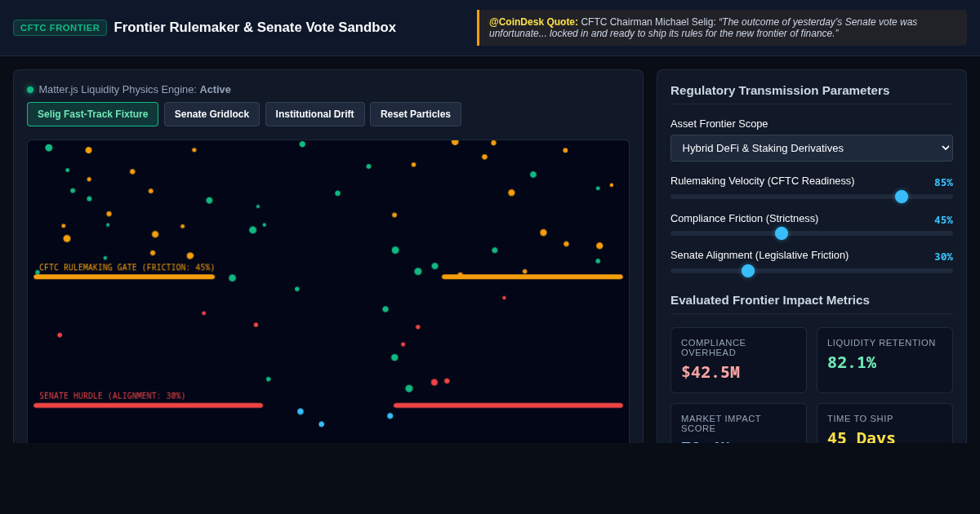The width and height of the screenshot is (980, 514).
Task: Adjust the Senate Alignment slider
Action: [811, 271]
